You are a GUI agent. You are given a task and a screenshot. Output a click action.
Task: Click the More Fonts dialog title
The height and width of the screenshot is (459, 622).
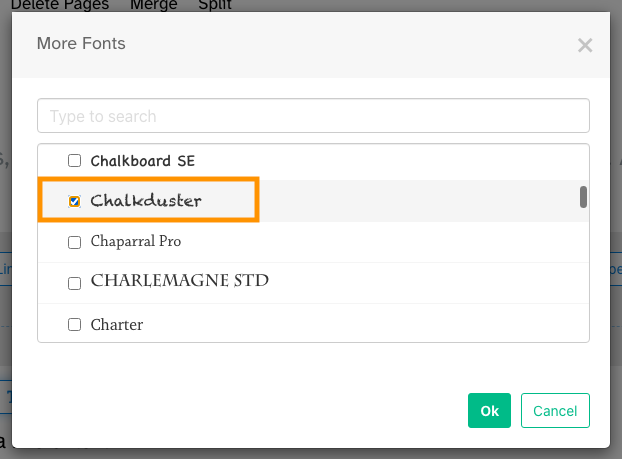81,44
